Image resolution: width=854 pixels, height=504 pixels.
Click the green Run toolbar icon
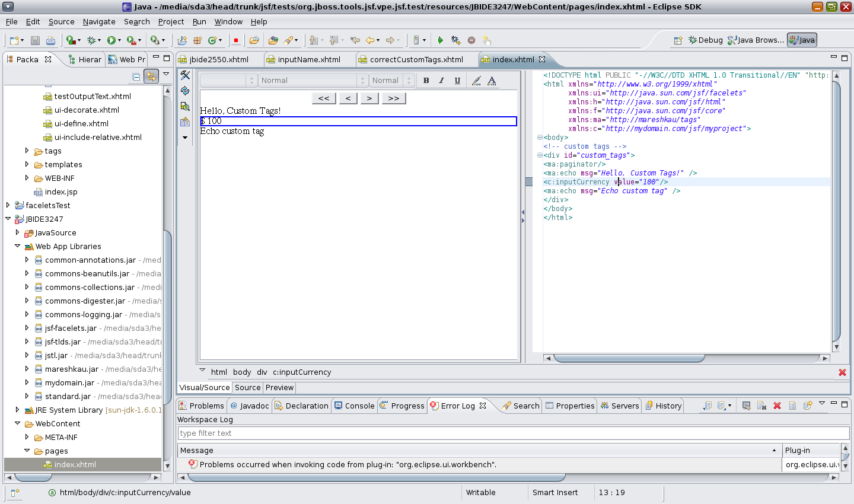pyautogui.click(x=111, y=40)
